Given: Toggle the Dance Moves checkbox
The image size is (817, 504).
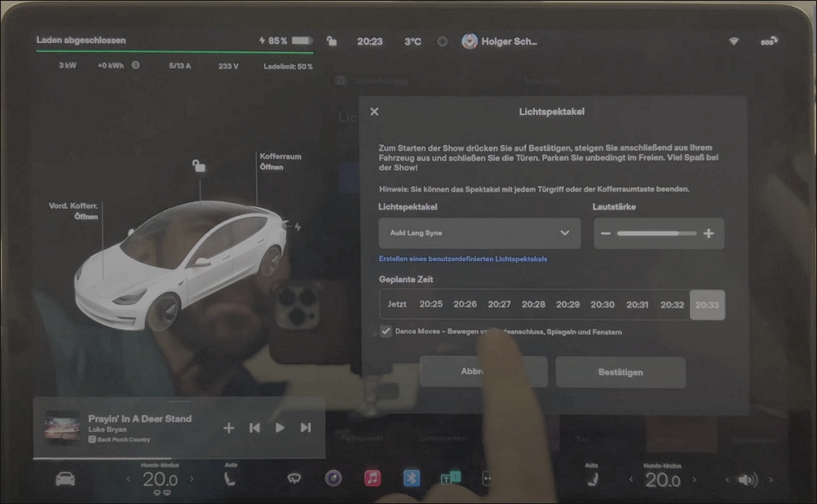Looking at the screenshot, I should [386, 331].
